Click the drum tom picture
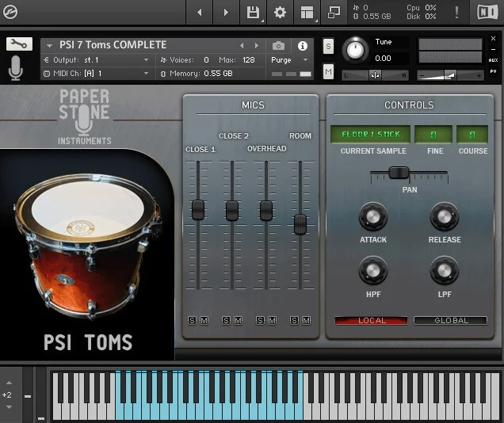The width and height of the screenshot is (504, 423). tap(87, 246)
